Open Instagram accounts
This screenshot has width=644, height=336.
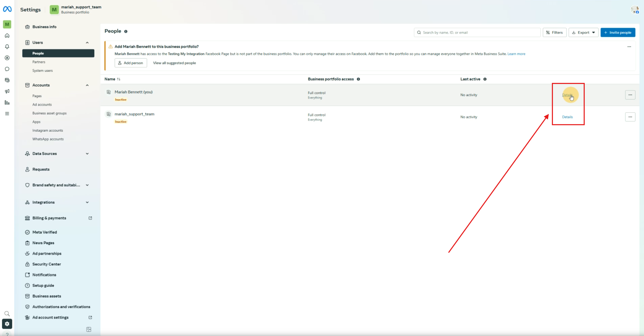pyautogui.click(x=48, y=130)
